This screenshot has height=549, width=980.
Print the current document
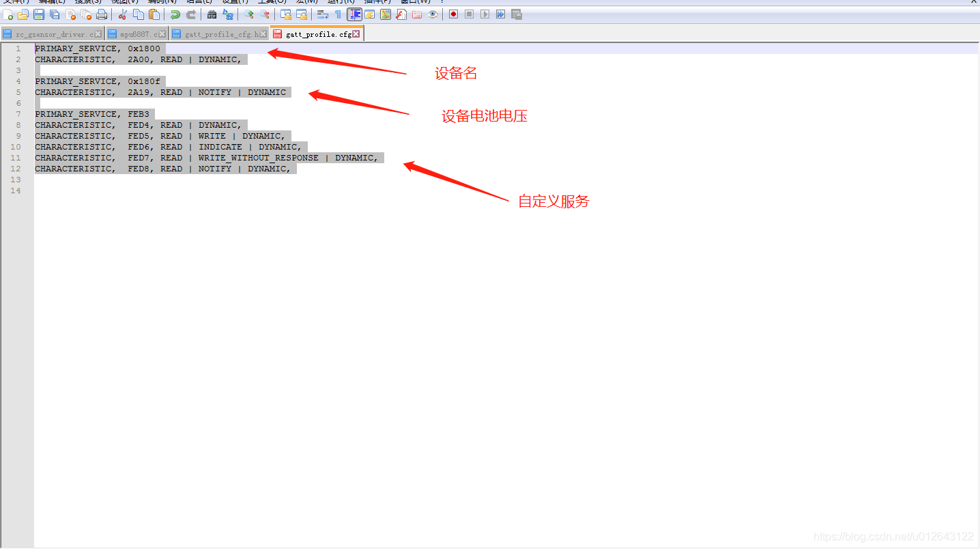click(x=102, y=14)
